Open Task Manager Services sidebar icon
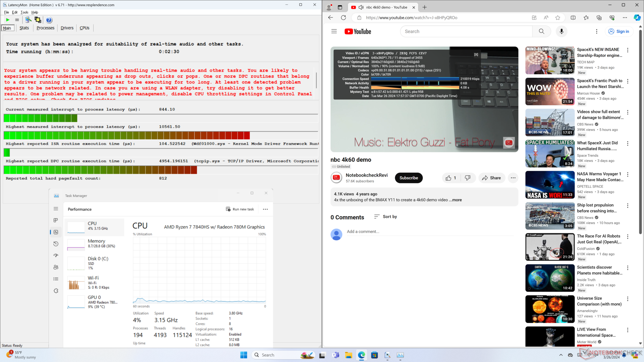The image size is (644, 362). pos(56,291)
